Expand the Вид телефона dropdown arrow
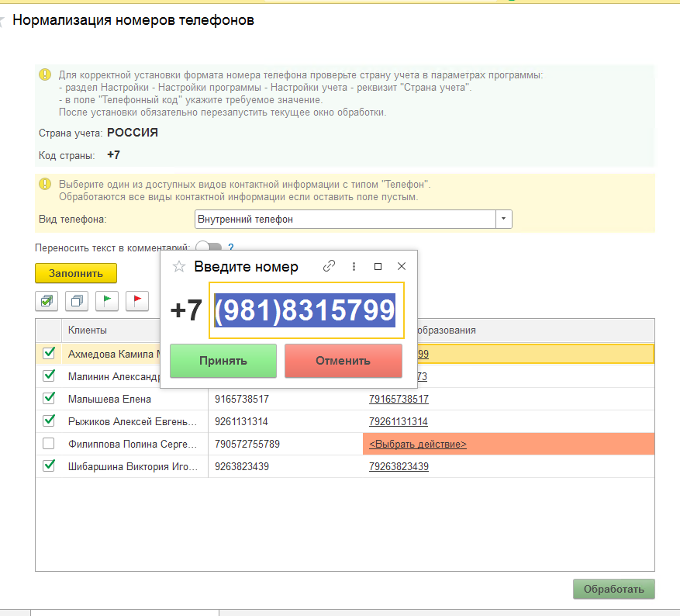The width and height of the screenshot is (680, 616). 504,220
